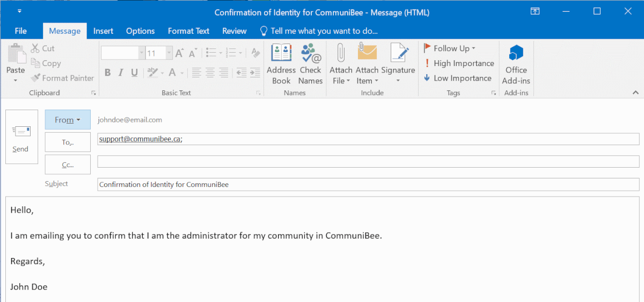
Task: Expand the Paste options arrow
Action: 16,81
